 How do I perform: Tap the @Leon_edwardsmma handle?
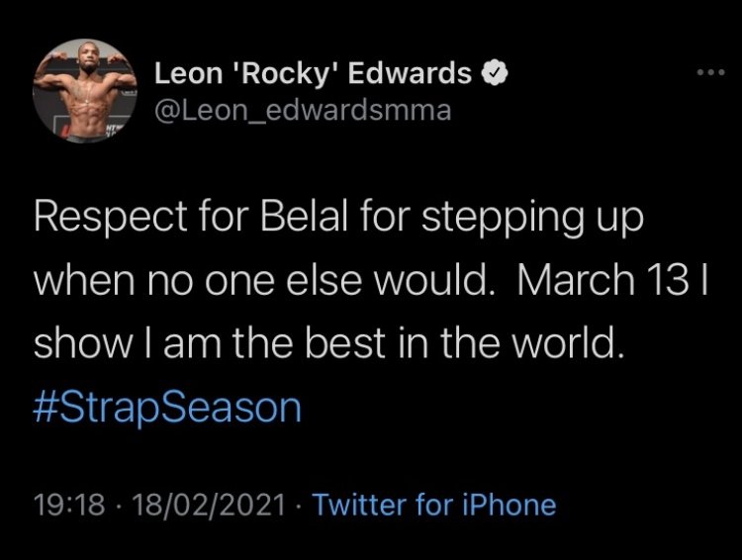coord(303,111)
